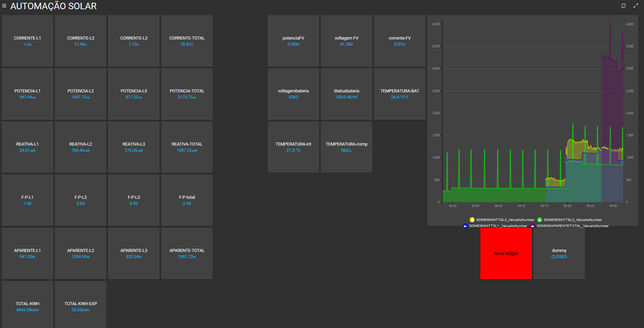The width and height of the screenshot is (644, 328).
Task: Click the dummy CLOSED widget
Action: (559, 253)
